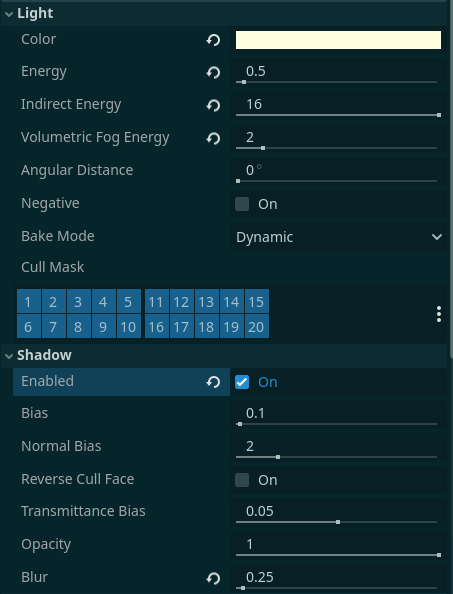Reset the Energy value to default

pyautogui.click(x=213, y=72)
